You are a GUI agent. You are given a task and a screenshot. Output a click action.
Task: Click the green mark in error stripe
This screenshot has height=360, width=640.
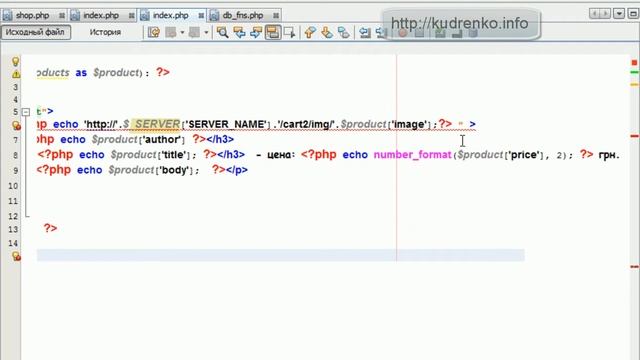634,73
